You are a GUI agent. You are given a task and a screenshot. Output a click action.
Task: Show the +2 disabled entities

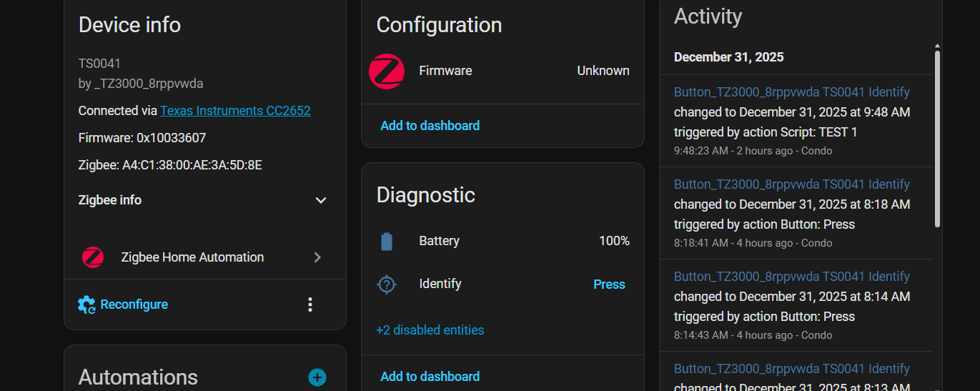[430, 330]
